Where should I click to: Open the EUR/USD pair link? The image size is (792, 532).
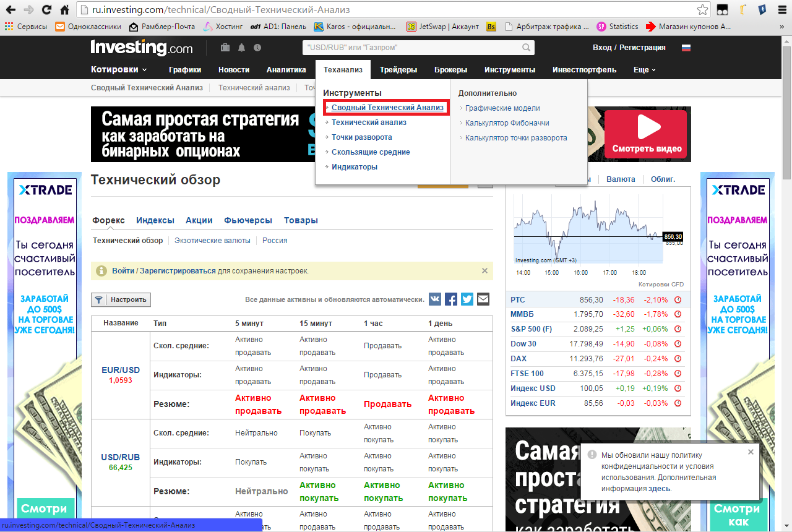pyautogui.click(x=121, y=370)
